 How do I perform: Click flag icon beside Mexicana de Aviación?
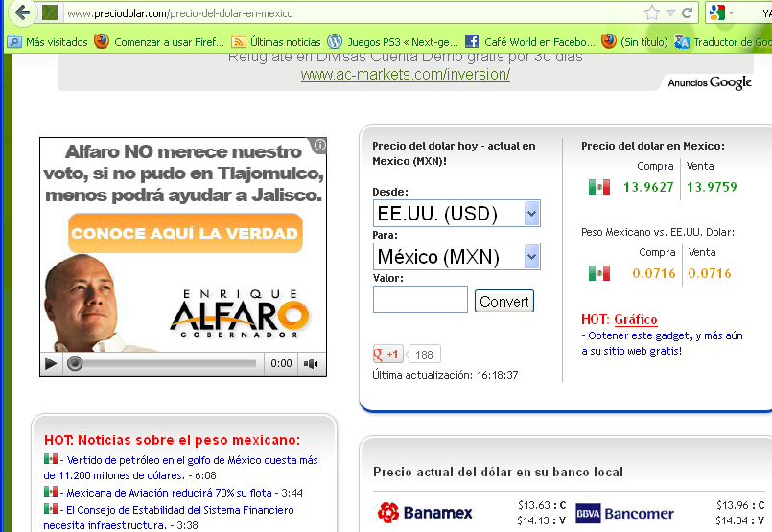coord(51,491)
